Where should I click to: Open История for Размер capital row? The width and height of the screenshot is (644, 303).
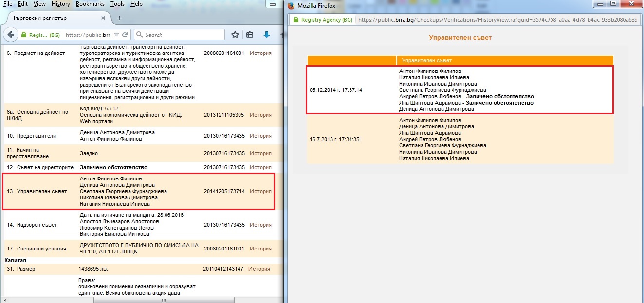(259, 269)
